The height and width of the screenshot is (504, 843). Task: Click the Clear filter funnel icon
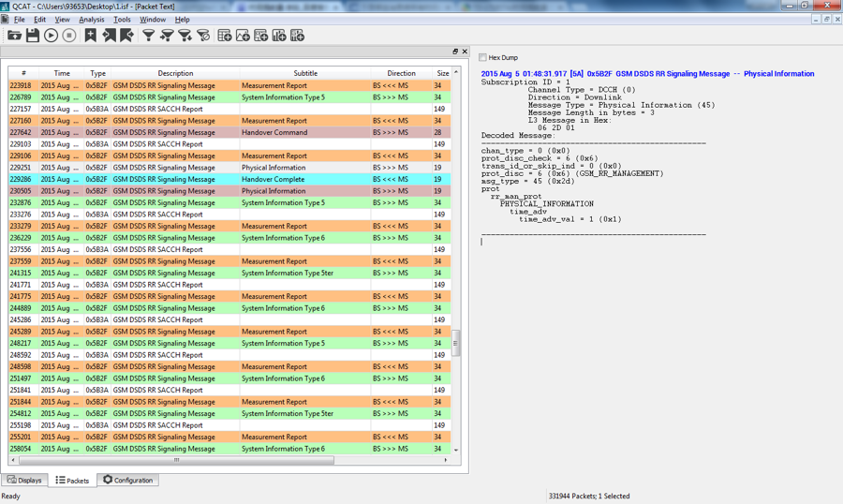203,36
